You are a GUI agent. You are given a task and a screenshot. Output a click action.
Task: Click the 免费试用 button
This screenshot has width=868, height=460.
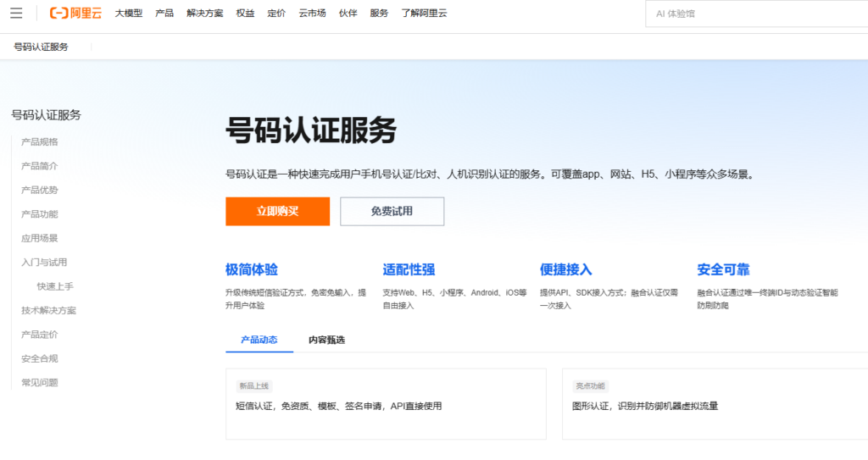pyautogui.click(x=392, y=212)
